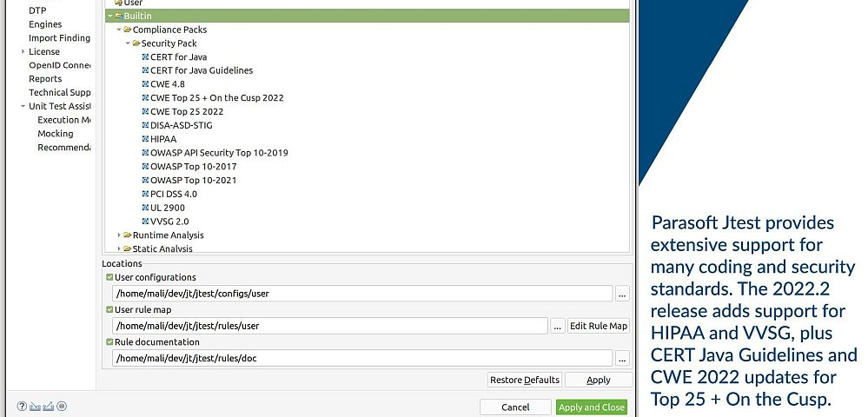
Task: Click the VVSG 2.0 configuration icon
Action: pos(146,222)
